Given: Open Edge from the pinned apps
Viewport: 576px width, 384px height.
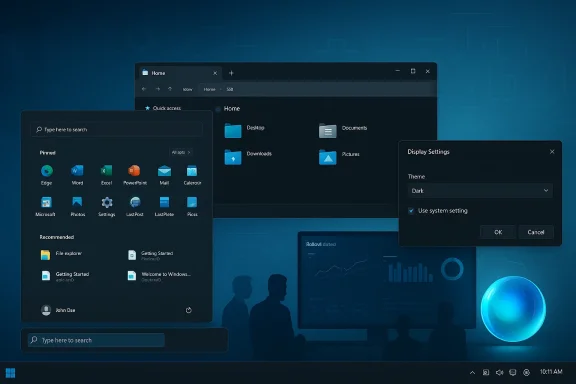Looking at the screenshot, I should pyautogui.click(x=47, y=171).
